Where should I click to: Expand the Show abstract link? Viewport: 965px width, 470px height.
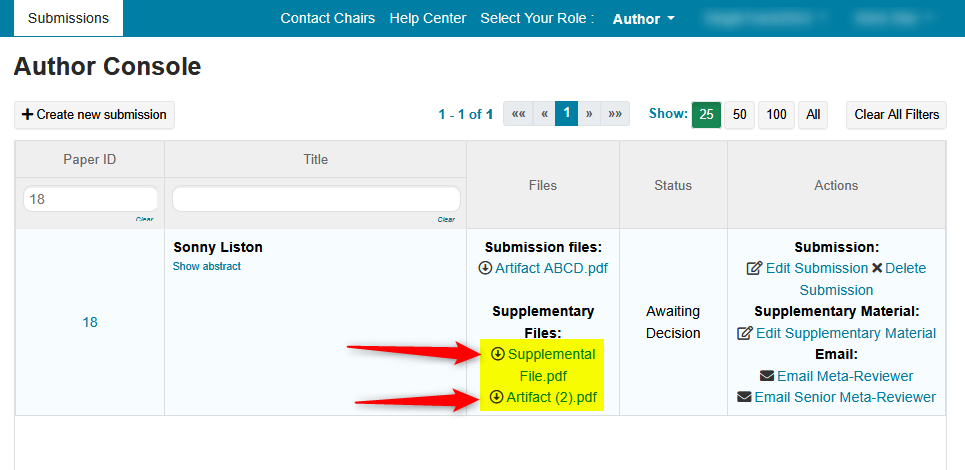[x=206, y=266]
